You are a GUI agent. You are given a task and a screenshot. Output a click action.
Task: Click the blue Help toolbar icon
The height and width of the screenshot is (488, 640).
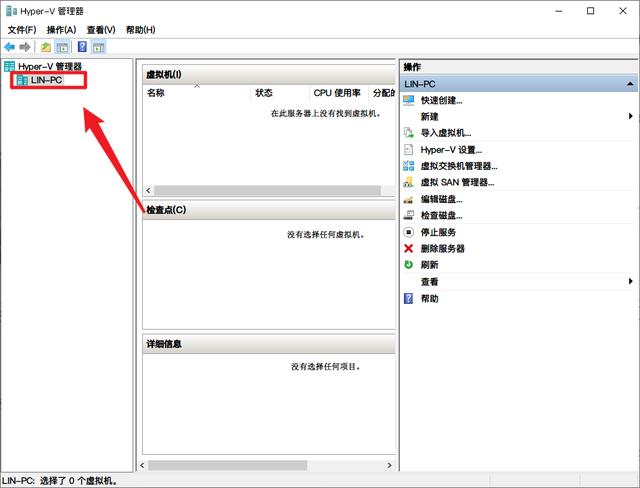(82, 47)
